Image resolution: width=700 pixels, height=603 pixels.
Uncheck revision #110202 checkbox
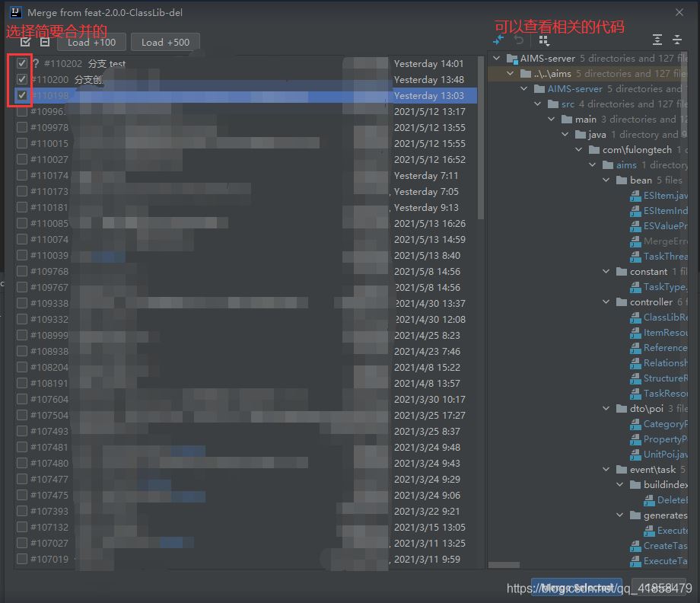[x=22, y=63]
